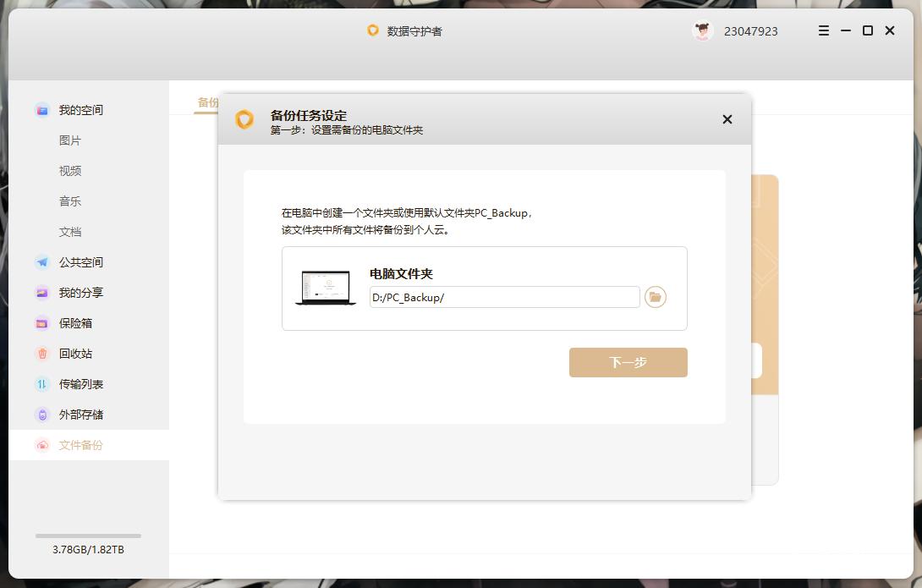Viewport: 922px width, 588px height.
Task: Select 视频 in the sidebar
Action: click(x=70, y=170)
